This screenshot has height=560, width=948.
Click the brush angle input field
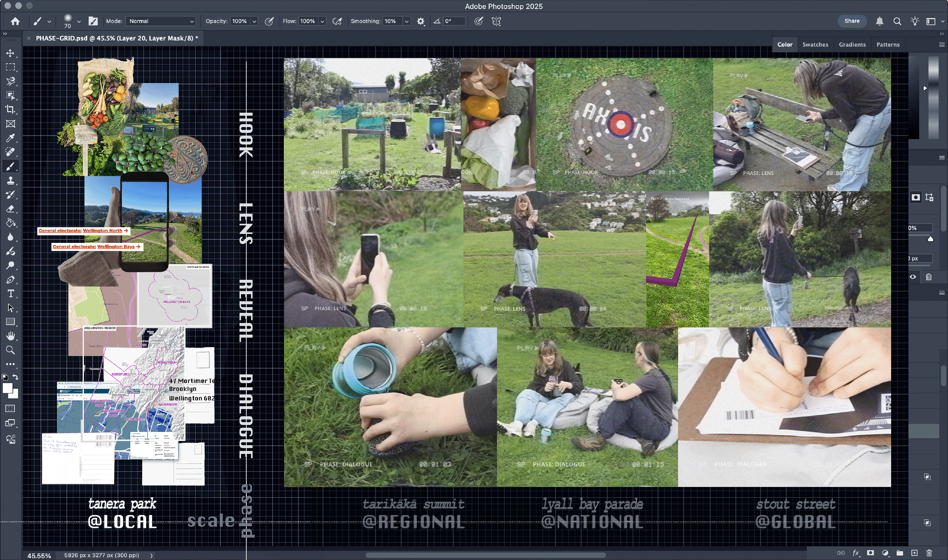tap(454, 21)
